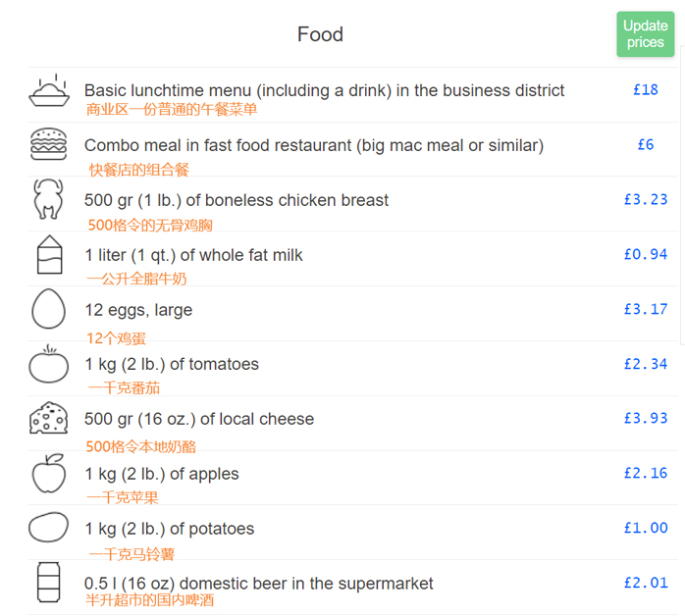
Task: Click the lunch bowl menu icon
Action: click(48, 90)
